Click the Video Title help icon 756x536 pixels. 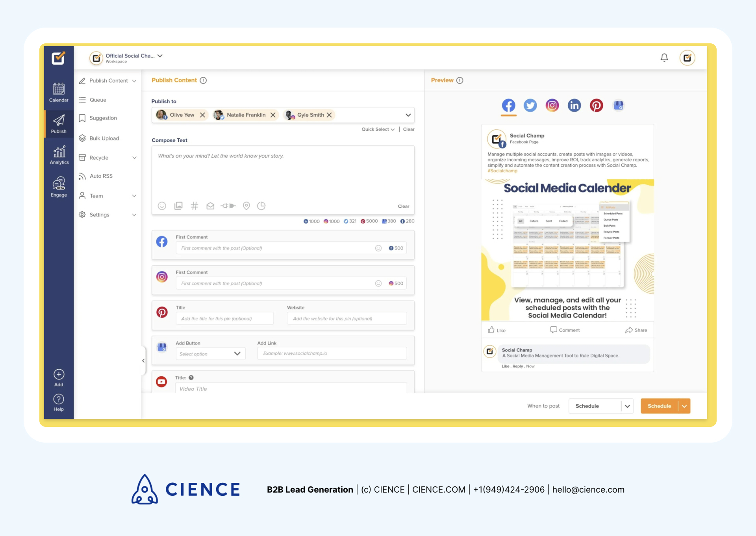coord(191,378)
